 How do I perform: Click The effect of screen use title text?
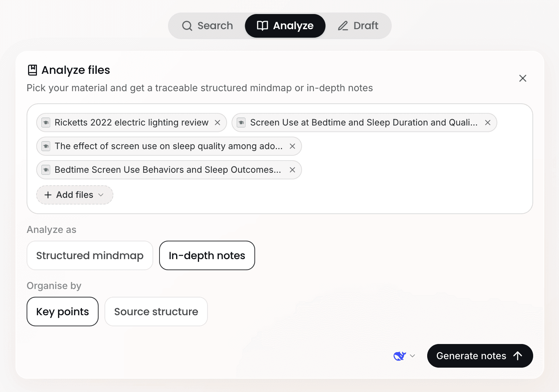[169, 146]
